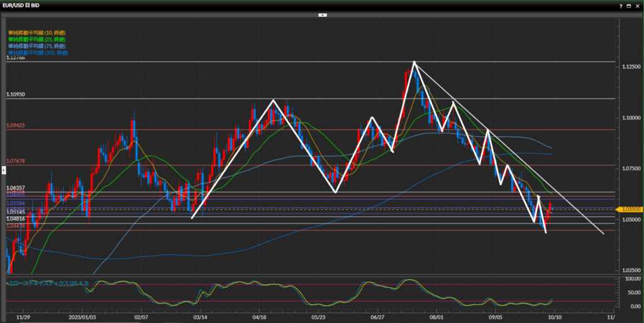Select the 1.12766 horizontal line label

[16, 58]
